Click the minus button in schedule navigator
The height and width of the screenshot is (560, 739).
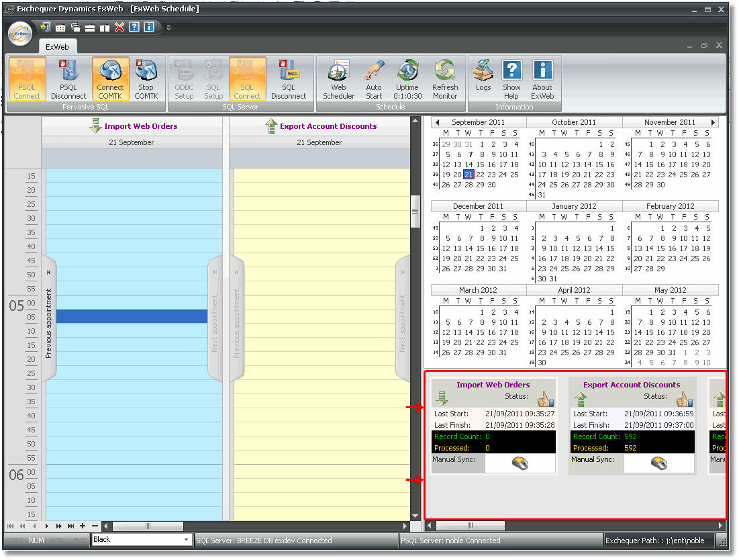pyautogui.click(x=95, y=526)
